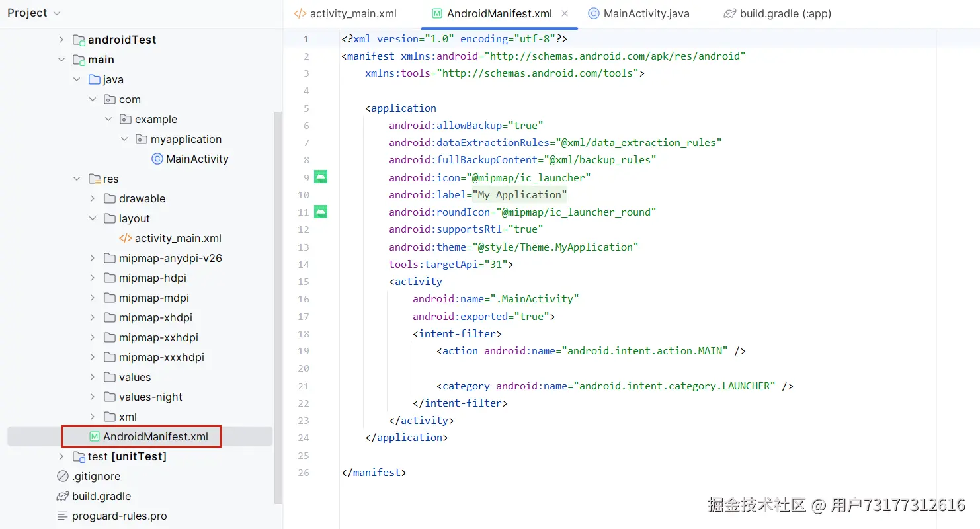Image resolution: width=980 pixels, height=529 pixels.
Task: Expand the mipmap-xhdpi folder
Action: click(x=93, y=317)
